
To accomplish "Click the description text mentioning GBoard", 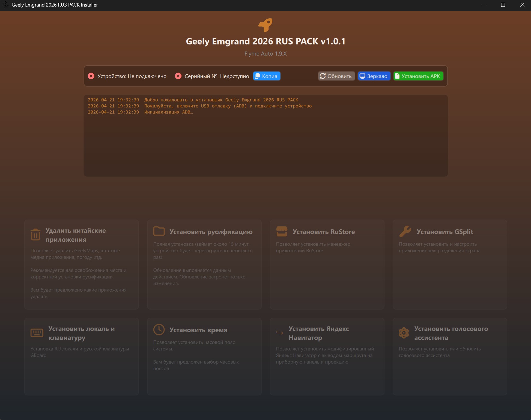I will [x=80, y=352].
